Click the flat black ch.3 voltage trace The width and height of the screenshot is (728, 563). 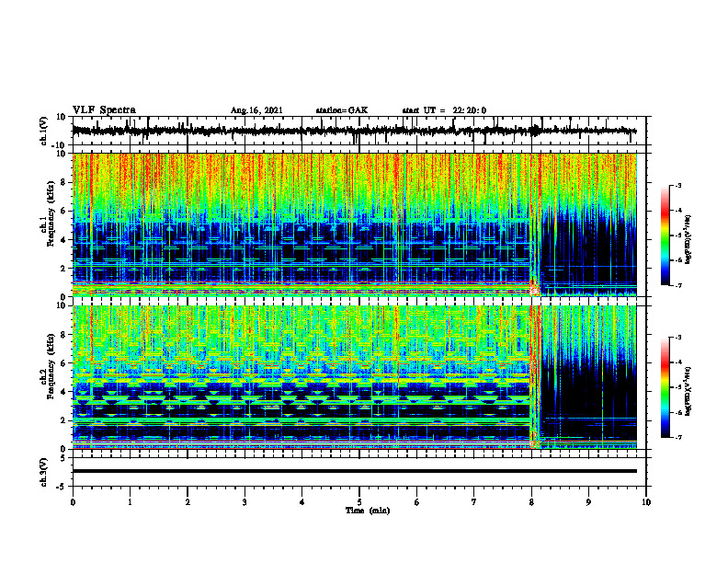coord(354,471)
